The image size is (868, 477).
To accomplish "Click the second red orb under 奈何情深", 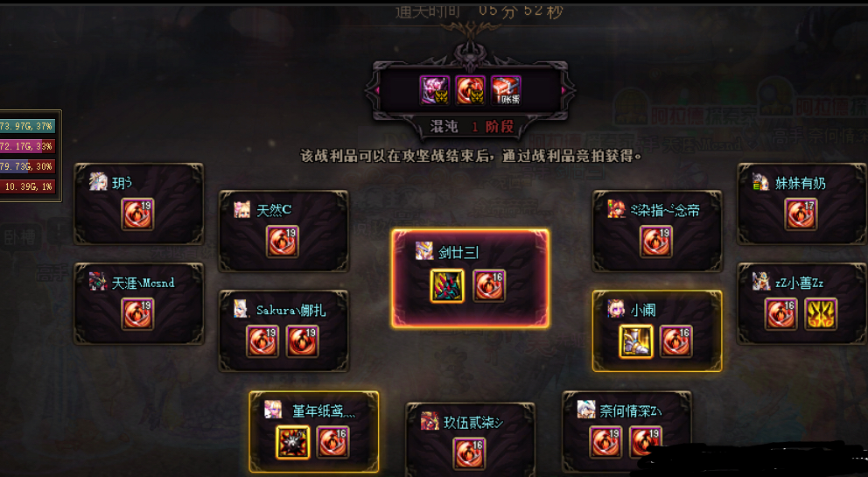I will click(646, 442).
